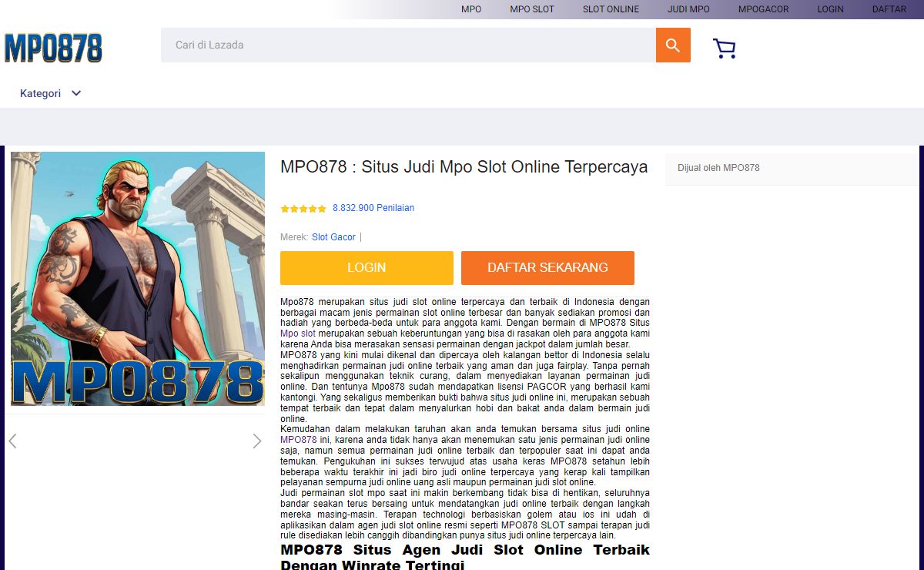Click the yellow LOGIN button
The image size is (924, 570).
[x=367, y=268]
